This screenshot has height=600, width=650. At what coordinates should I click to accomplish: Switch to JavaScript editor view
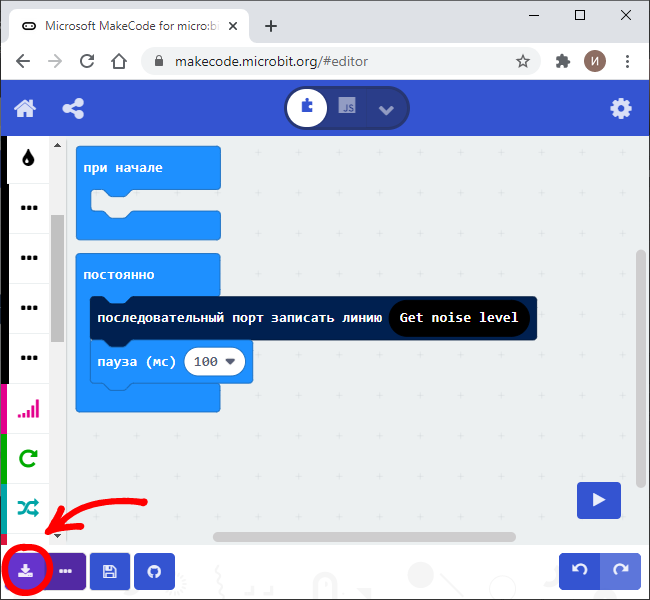[x=347, y=106]
